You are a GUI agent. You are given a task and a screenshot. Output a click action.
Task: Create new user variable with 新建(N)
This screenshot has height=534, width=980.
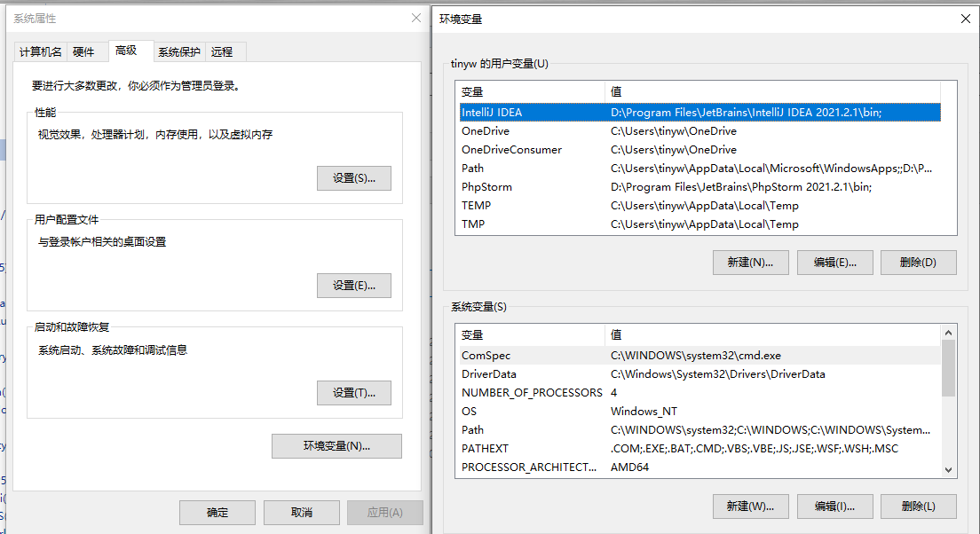coord(750,262)
